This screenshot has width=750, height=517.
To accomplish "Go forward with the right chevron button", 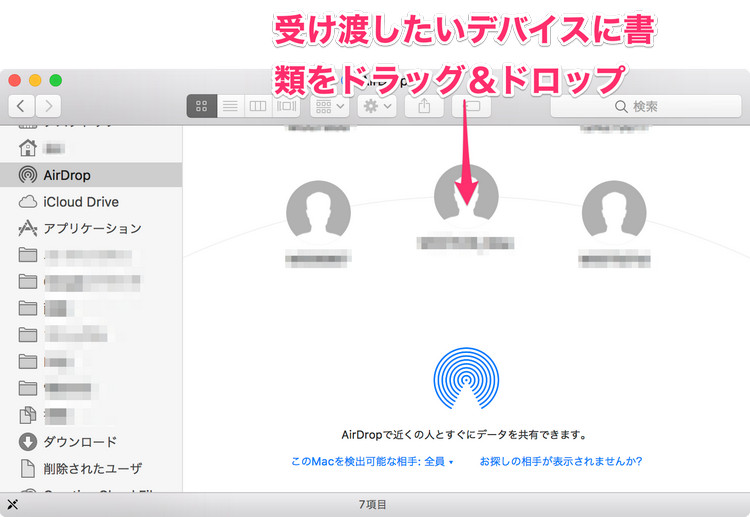I will tap(48, 106).
